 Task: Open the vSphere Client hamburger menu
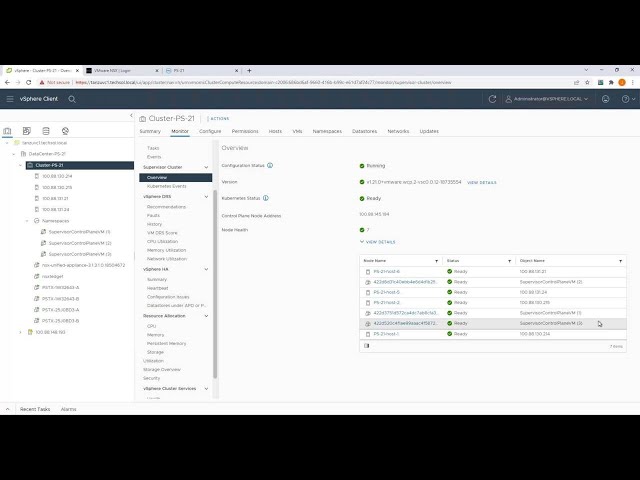10,99
